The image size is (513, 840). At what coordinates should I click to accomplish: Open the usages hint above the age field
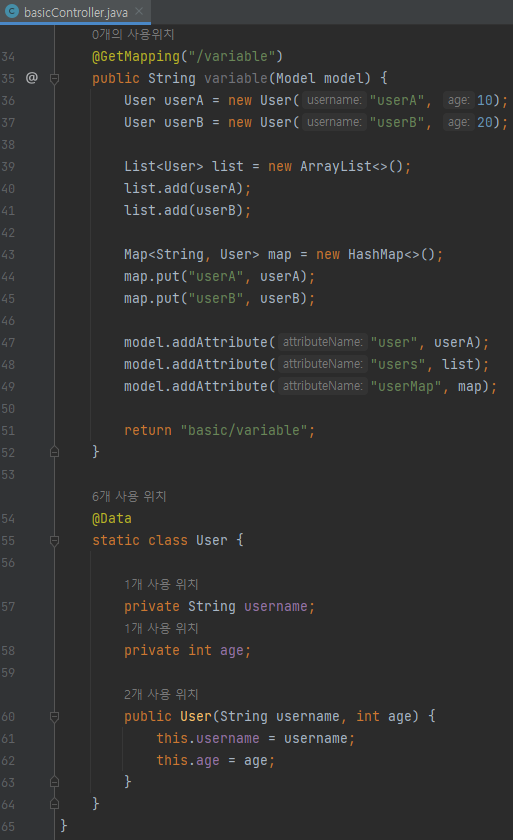click(x=161, y=628)
